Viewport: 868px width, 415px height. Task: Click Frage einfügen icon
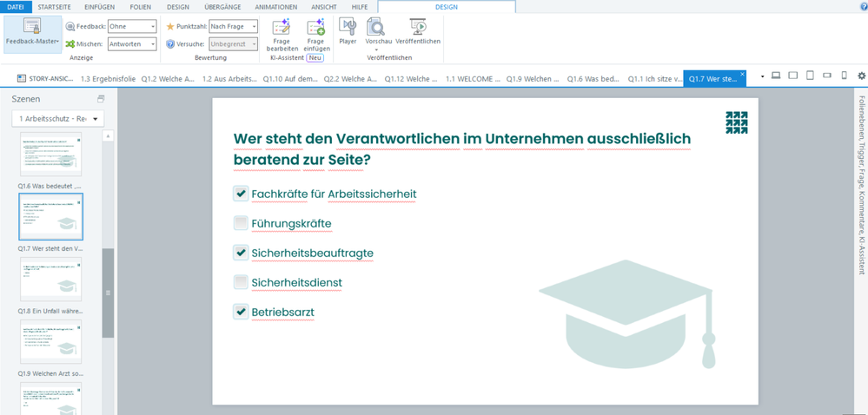[x=315, y=30]
